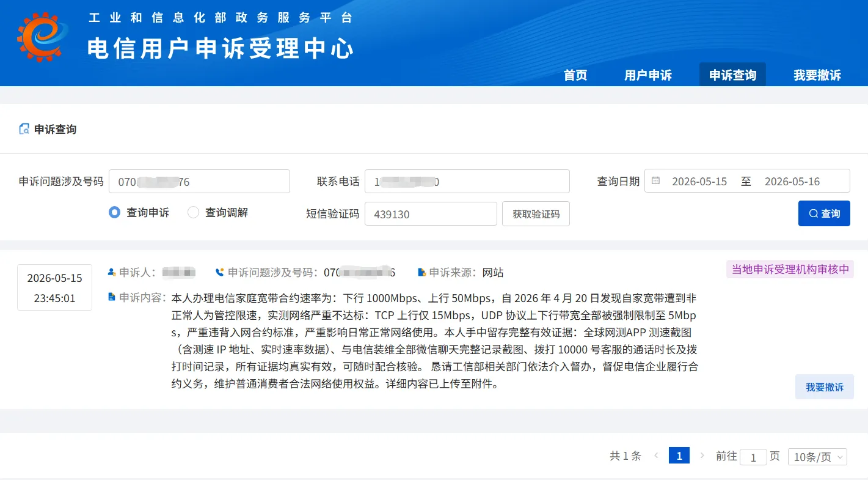This screenshot has width=868, height=480.
Task: Open the 用户申诉 navigation tab
Action: point(648,75)
